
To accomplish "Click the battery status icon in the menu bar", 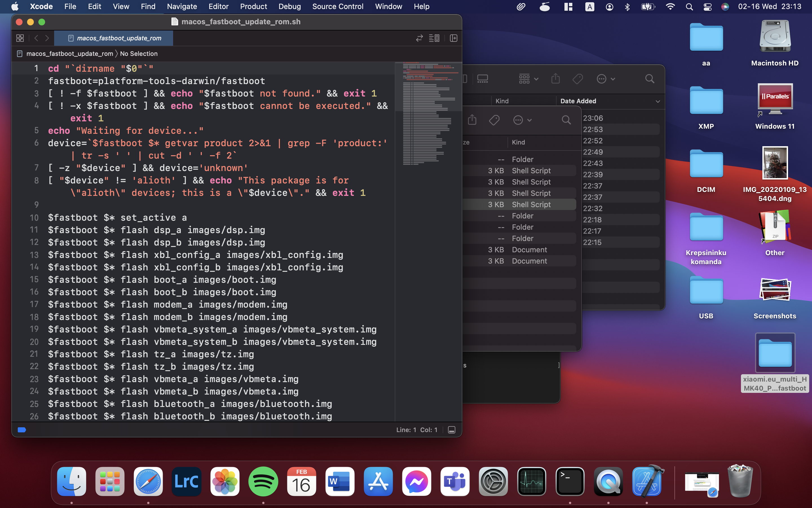I will click(x=648, y=6).
